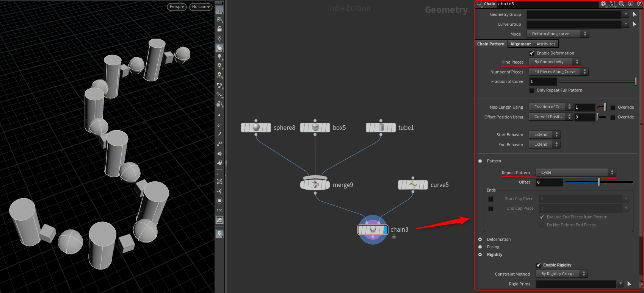Select the box5 node
644x293 pixels.
315,128
